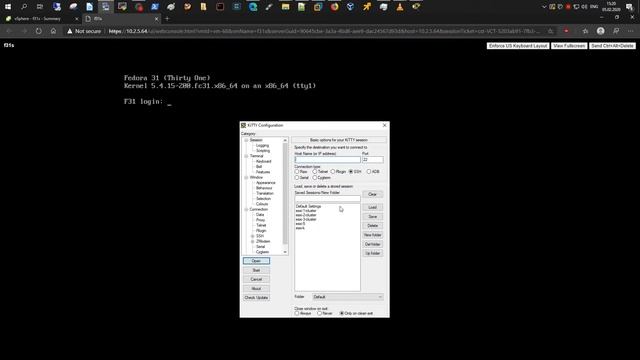
Task: Open the Proxy category
Action: coord(260,220)
